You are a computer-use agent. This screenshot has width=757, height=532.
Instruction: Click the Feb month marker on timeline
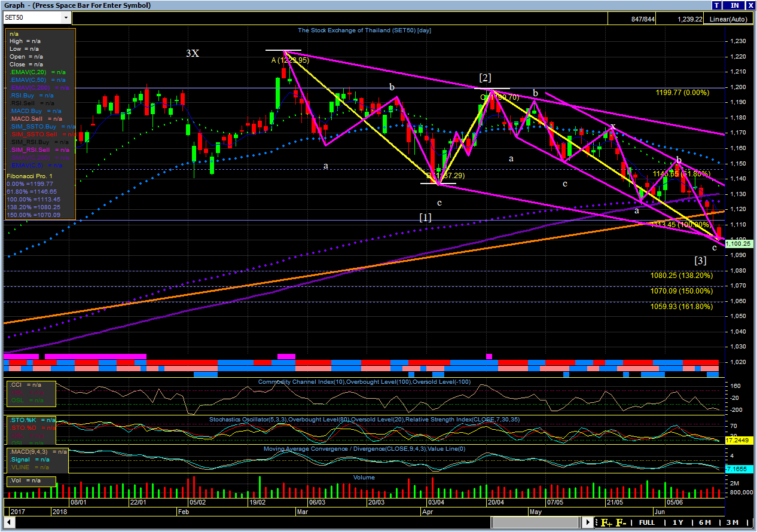pyautogui.click(x=183, y=512)
